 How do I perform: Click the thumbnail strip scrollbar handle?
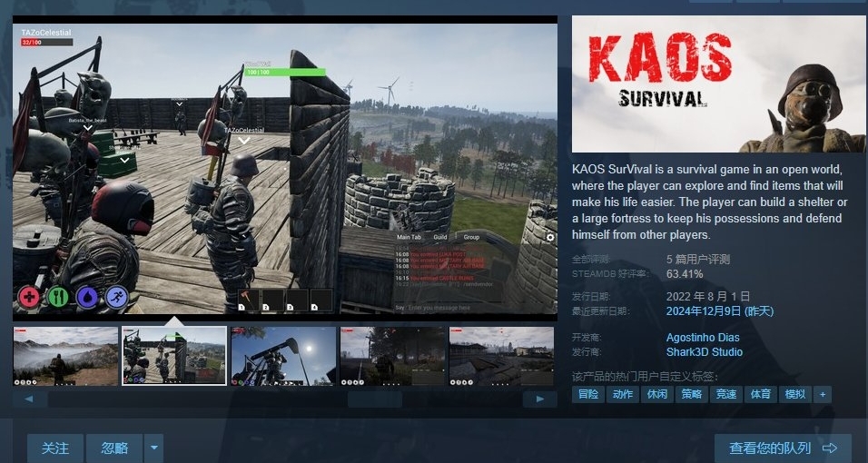click(x=375, y=399)
